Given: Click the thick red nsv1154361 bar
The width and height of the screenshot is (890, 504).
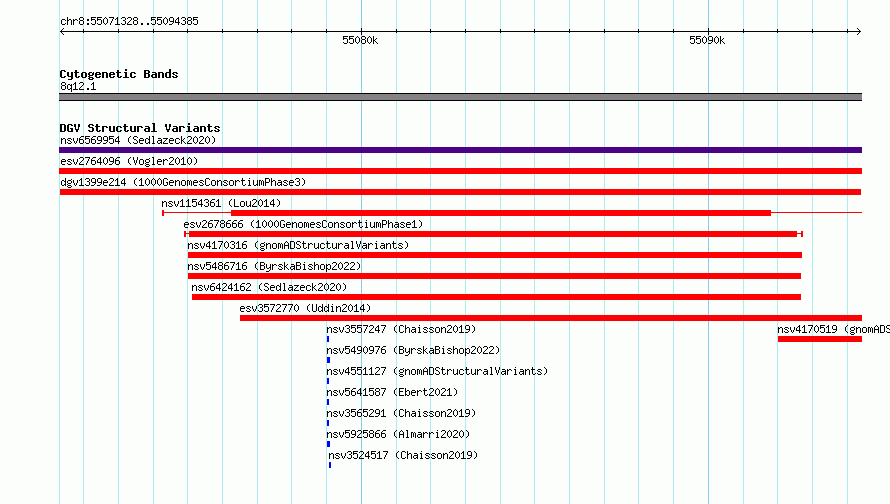Looking at the screenshot, I should click(501, 213).
